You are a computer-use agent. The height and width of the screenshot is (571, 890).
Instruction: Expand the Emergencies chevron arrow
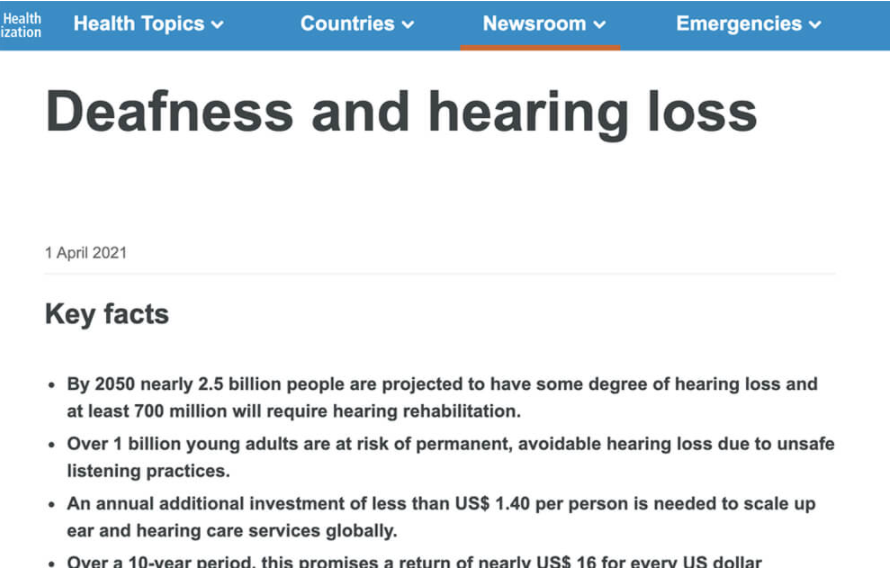(815, 25)
